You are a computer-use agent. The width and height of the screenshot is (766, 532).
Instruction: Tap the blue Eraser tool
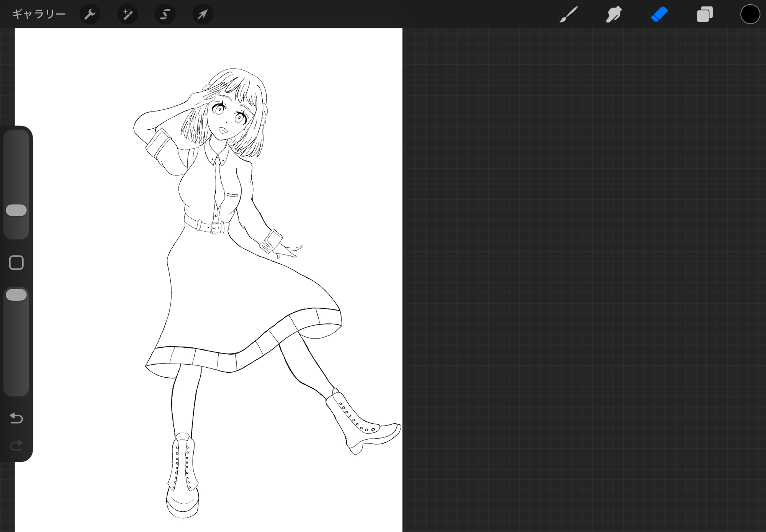pos(659,14)
